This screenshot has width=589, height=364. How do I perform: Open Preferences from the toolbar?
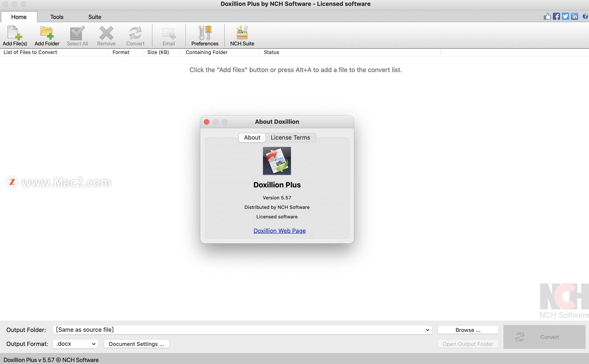tap(205, 36)
